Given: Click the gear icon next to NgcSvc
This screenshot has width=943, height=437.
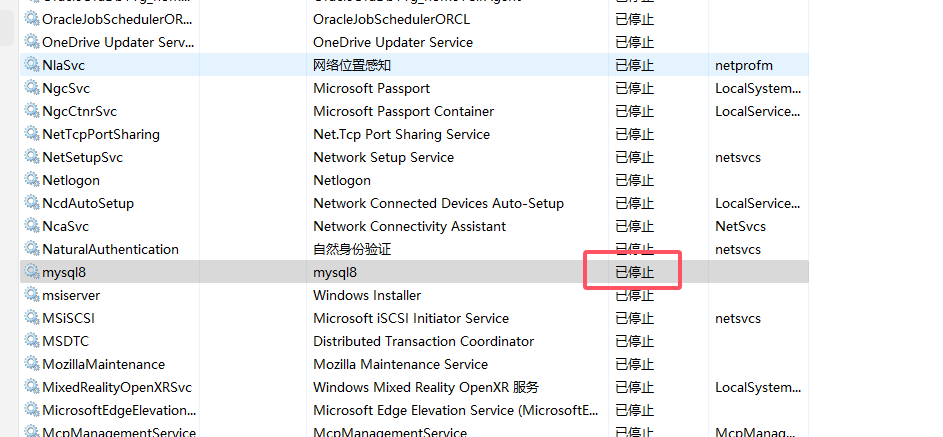Looking at the screenshot, I should click(31, 88).
